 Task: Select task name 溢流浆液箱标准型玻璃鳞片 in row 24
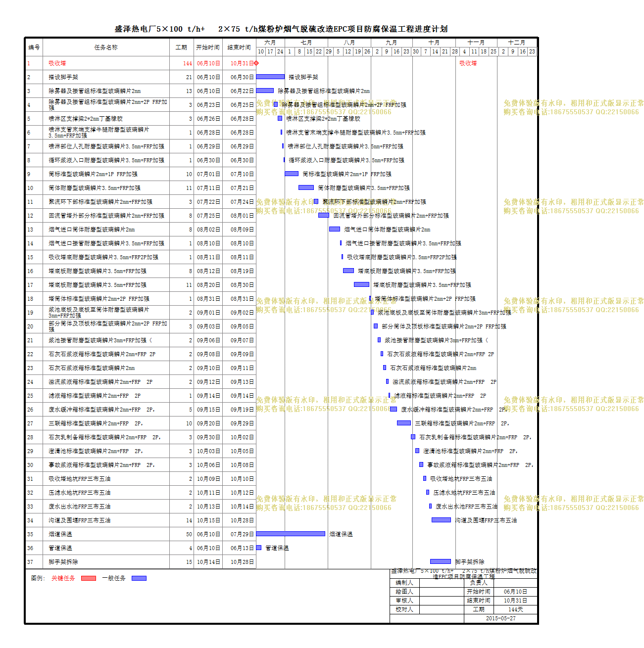[100, 382]
